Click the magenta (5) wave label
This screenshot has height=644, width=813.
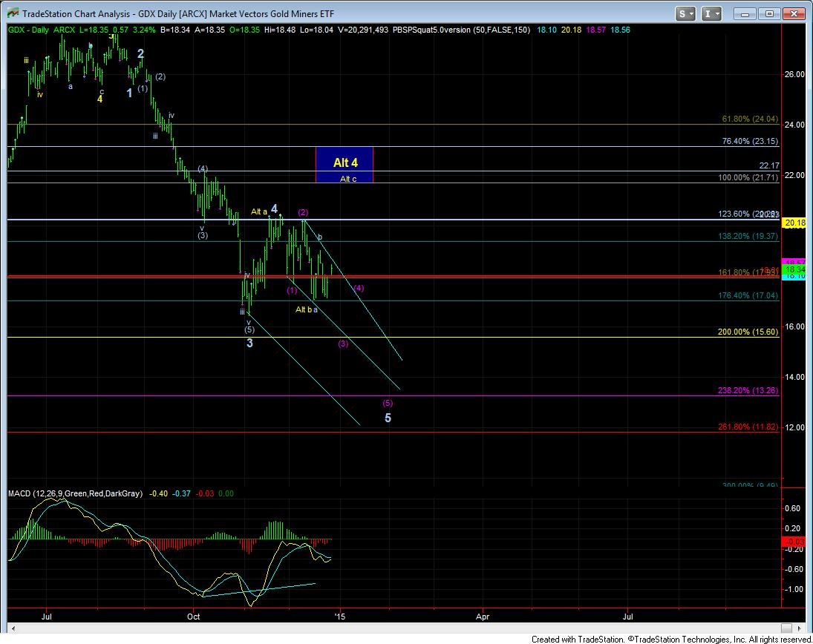click(388, 403)
